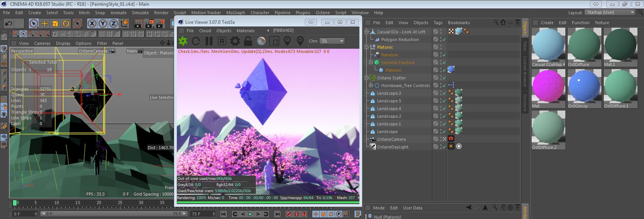Screen dimensions: 644x219
Task: Toggle resolution lock in Live Viewer
Action: (x=248, y=41)
